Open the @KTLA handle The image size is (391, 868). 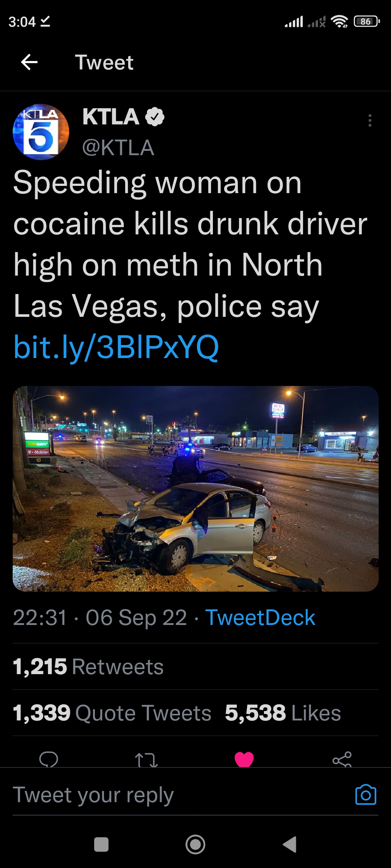point(118,148)
